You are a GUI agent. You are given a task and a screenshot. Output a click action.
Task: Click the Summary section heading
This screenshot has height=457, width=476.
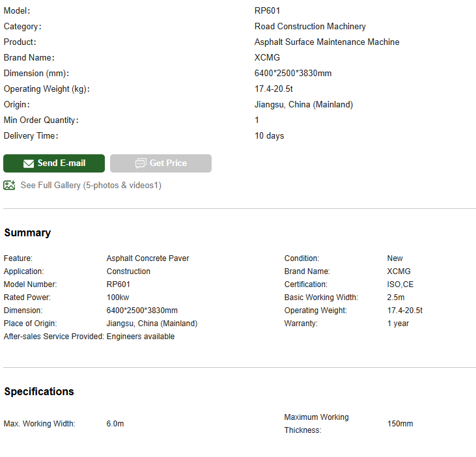[27, 233]
